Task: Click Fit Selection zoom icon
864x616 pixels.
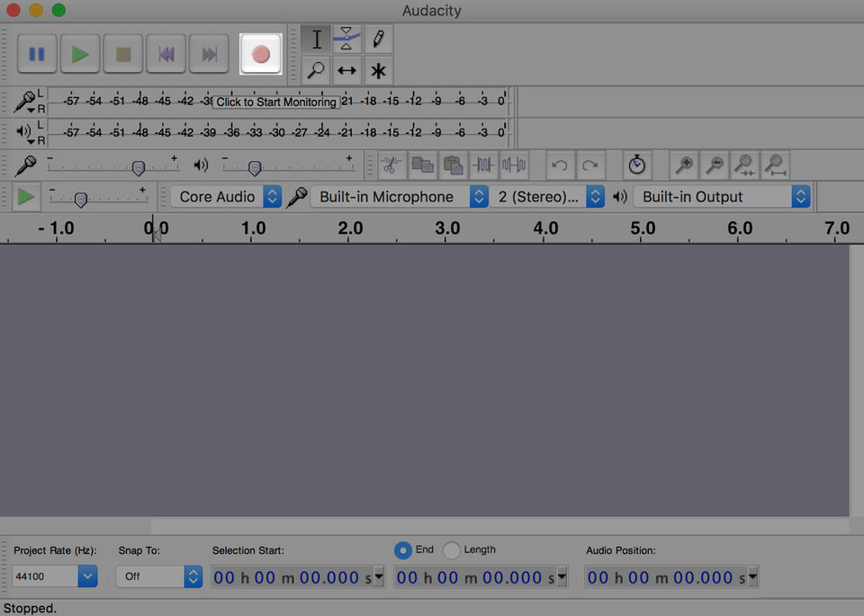Action: click(x=744, y=165)
